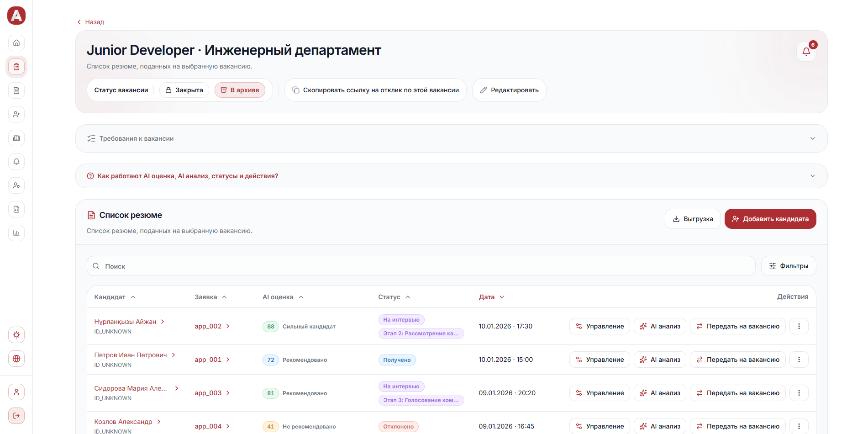Expand the Требования к вакансии section
The height and width of the screenshot is (434, 868).
pyautogui.click(x=451, y=138)
